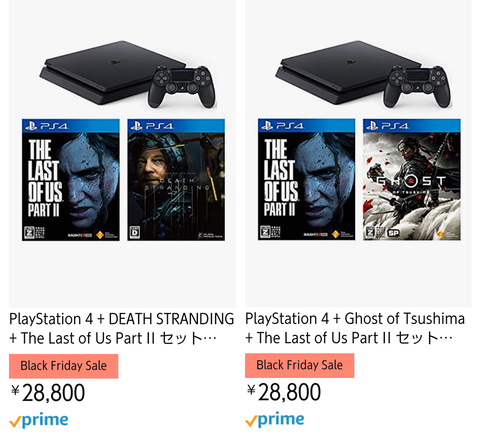Image resolution: width=480 pixels, height=448 pixels.
Task: Click the Death Stranding game cover
Action: pos(176,180)
